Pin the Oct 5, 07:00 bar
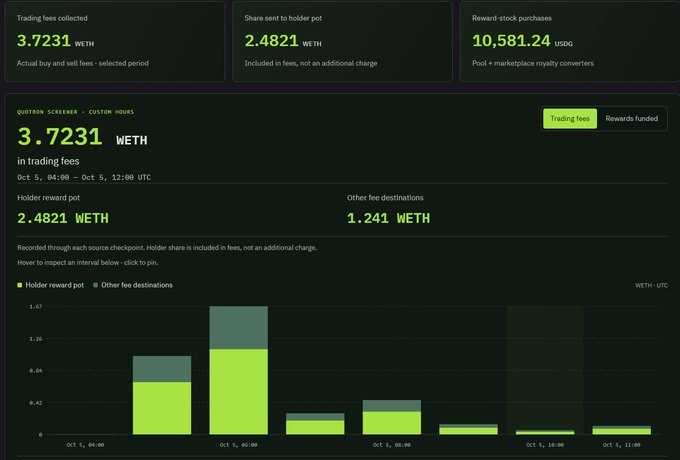 (315, 424)
